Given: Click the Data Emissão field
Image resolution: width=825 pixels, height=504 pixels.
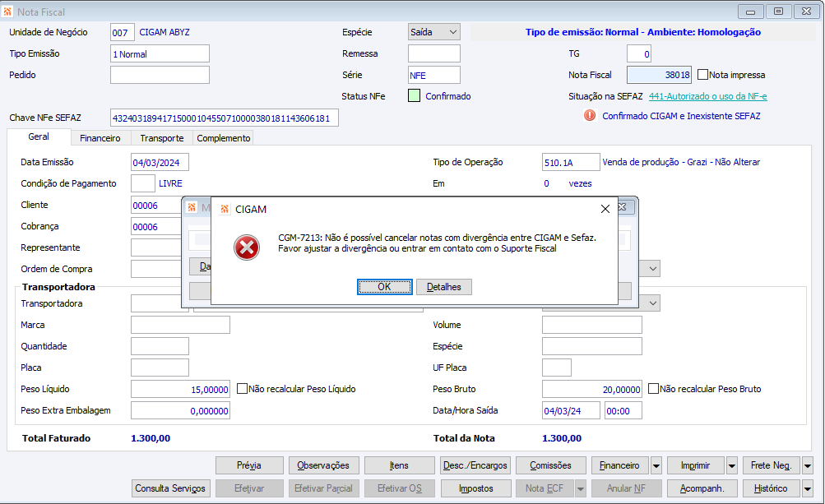Looking at the screenshot, I should pyautogui.click(x=160, y=163).
